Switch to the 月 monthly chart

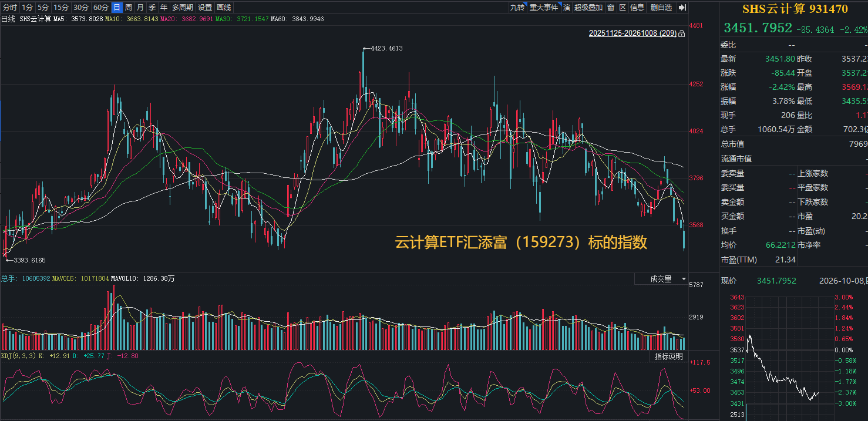[140, 8]
